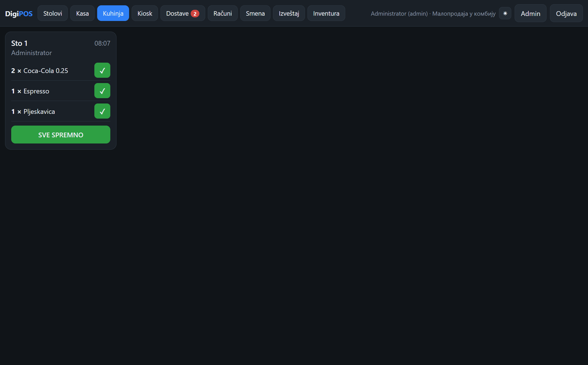Open the Admin panel button

tap(530, 13)
